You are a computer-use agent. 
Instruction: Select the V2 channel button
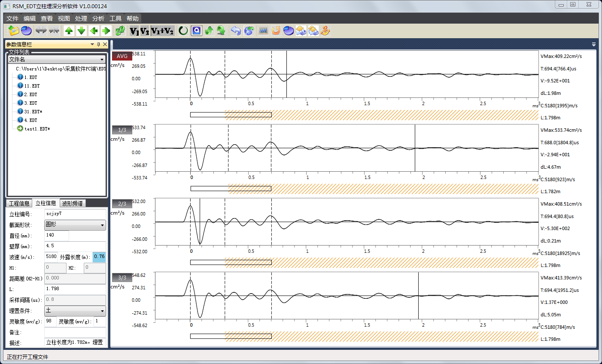(x=145, y=30)
